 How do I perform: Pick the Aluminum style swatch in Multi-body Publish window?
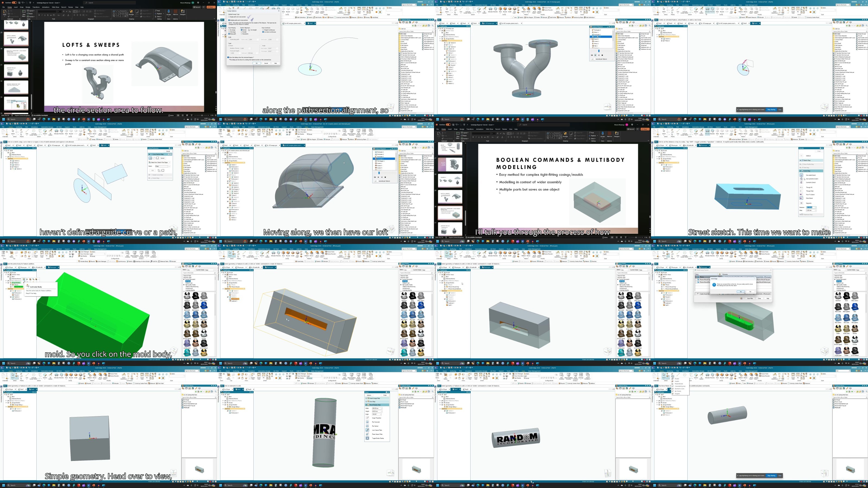(838, 296)
